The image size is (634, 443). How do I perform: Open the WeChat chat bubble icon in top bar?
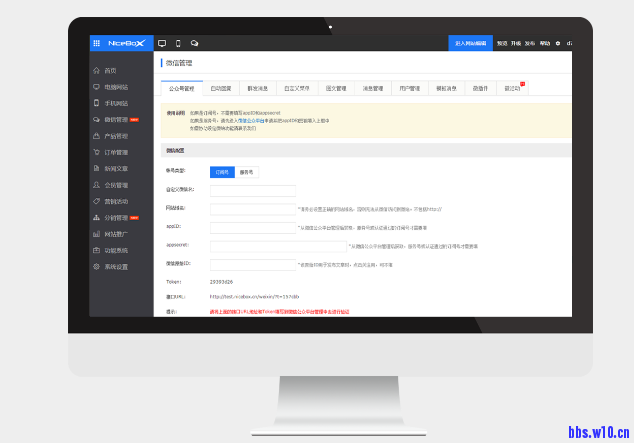pos(194,43)
